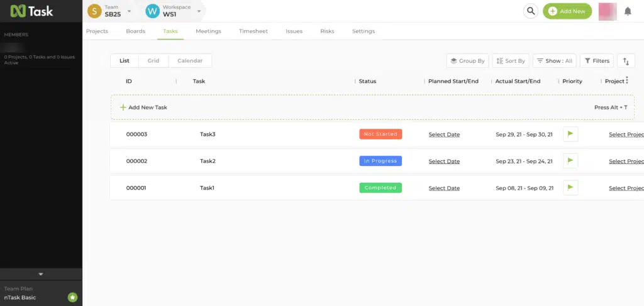Click the Priority column header
This screenshot has width=644, height=306.
pyautogui.click(x=572, y=81)
